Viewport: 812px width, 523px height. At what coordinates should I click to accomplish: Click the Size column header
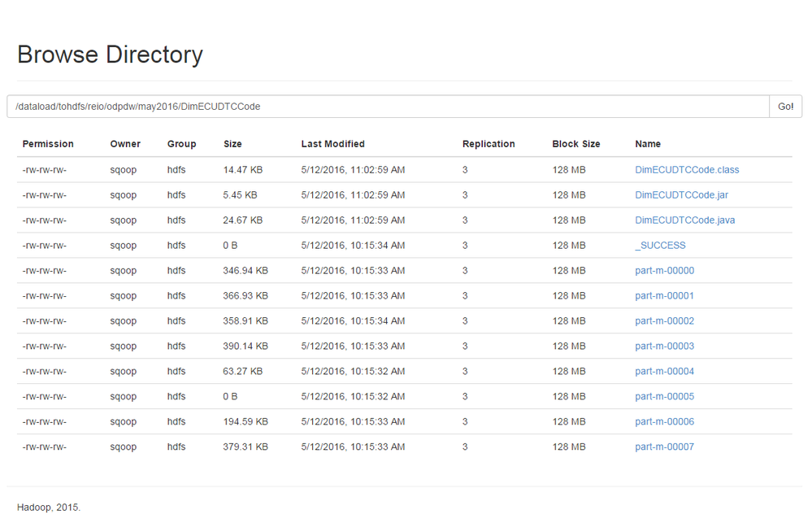pyautogui.click(x=232, y=144)
